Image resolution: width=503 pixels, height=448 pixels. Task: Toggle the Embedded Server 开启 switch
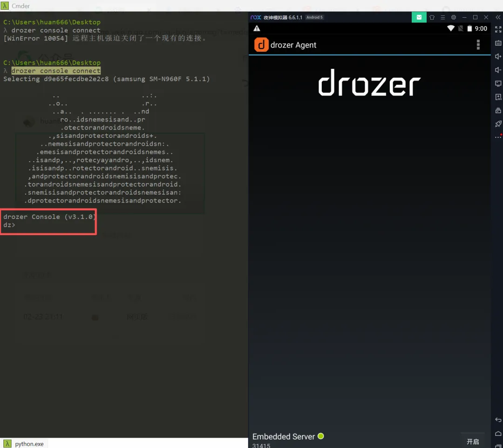473,441
